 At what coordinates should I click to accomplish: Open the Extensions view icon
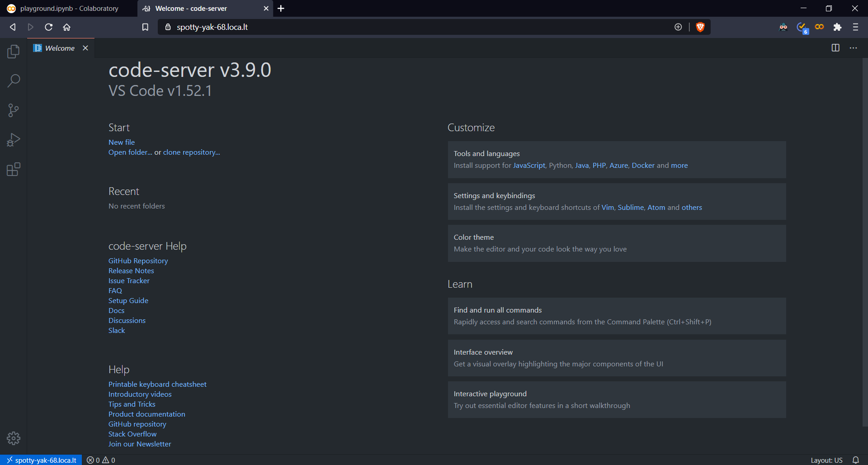point(14,169)
